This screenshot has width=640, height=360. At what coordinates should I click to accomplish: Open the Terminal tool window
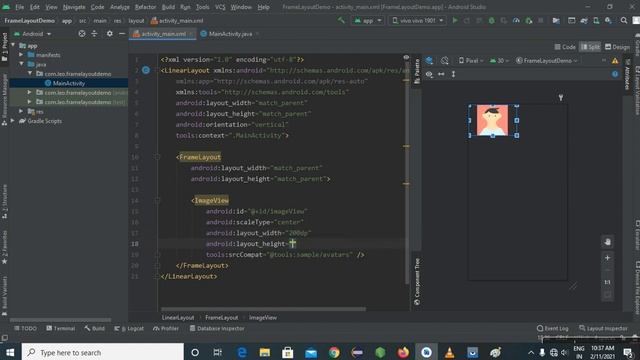point(60,328)
